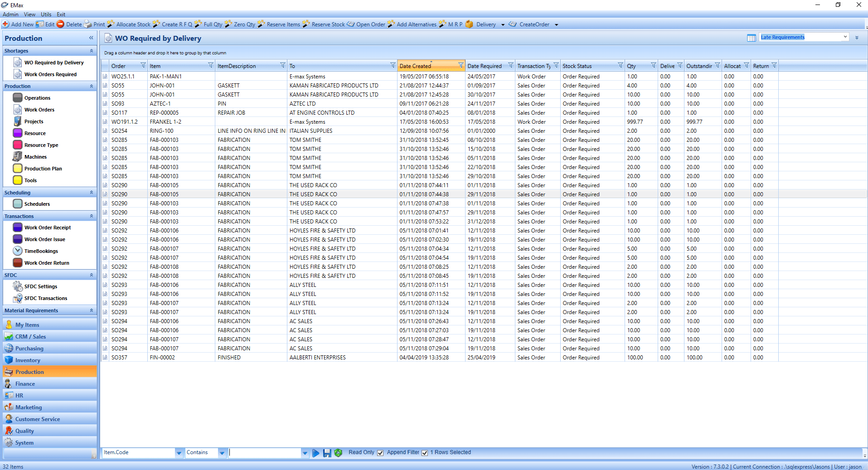Save the filter with the floppy disk icon
The width and height of the screenshot is (868, 470).
(327, 453)
